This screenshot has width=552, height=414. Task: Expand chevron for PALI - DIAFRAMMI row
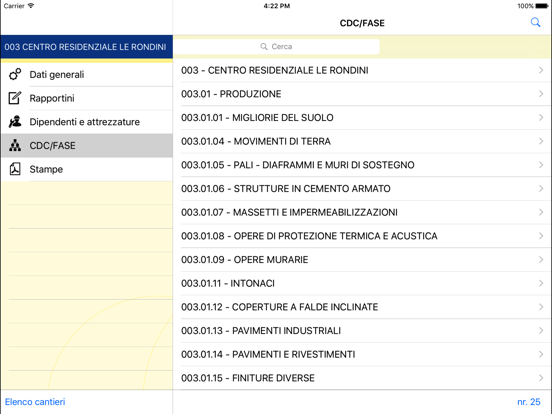[x=541, y=165]
